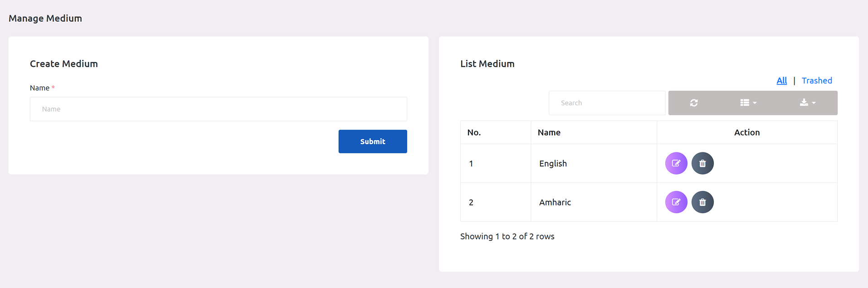868x288 pixels.
Task: Expand the export data dropdown
Action: point(807,103)
